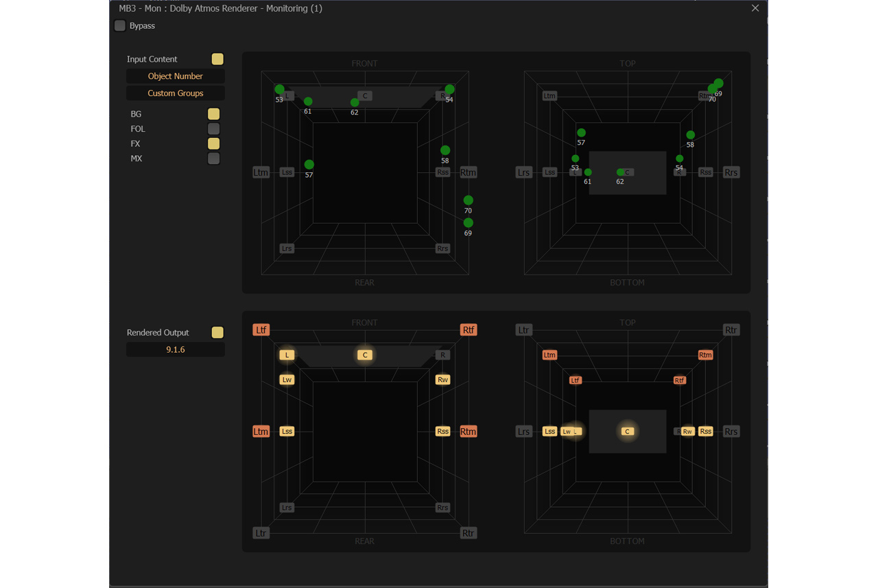Click the Lrs speaker in Input Content front view

pos(287,248)
